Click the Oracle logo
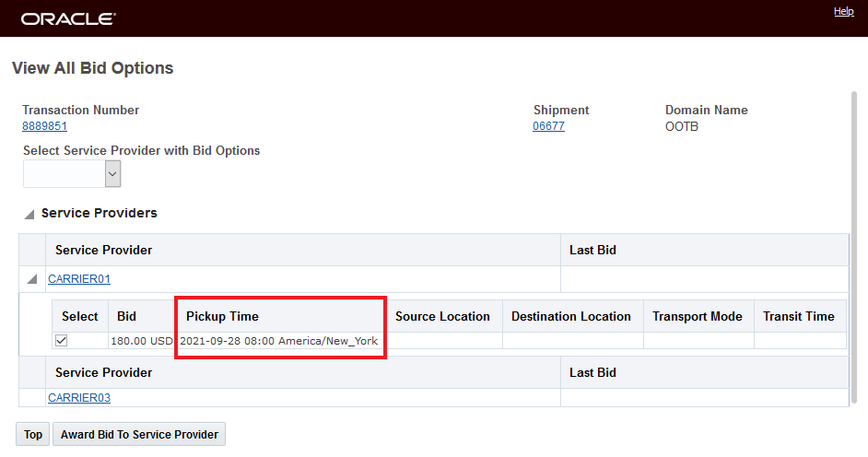 [x=68, y=18]
